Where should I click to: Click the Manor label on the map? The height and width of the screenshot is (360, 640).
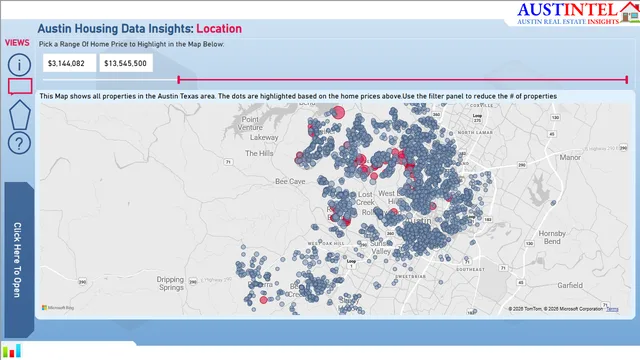click(x=570, y=157)
